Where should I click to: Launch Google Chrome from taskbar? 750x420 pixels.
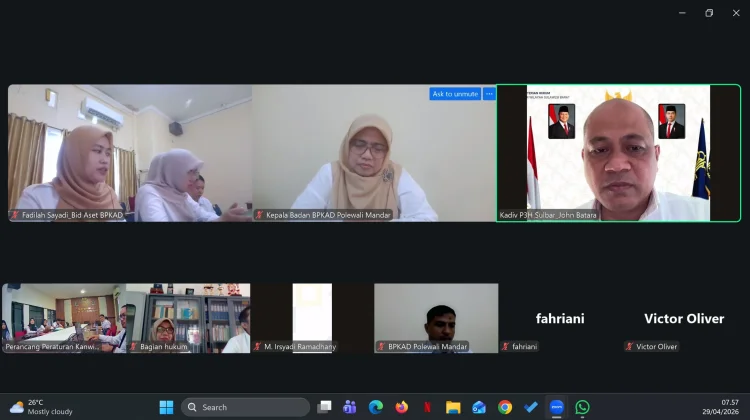505,407
